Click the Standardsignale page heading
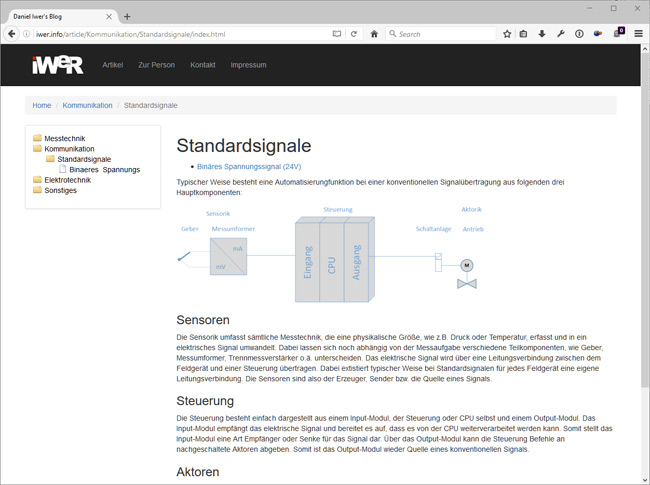 click(244, 146)
